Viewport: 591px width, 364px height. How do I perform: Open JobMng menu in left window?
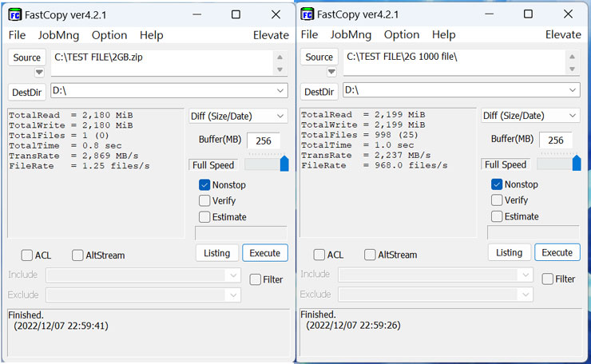pos(58,35)
